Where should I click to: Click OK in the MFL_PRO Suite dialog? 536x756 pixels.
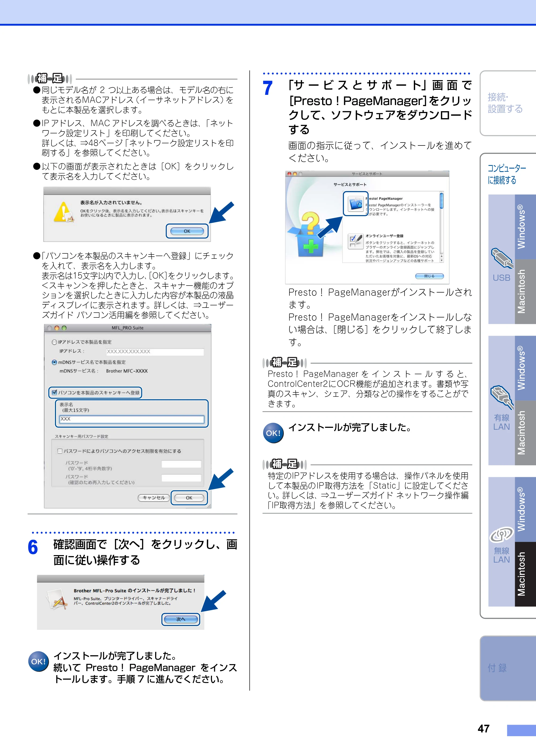coord(189,498)
